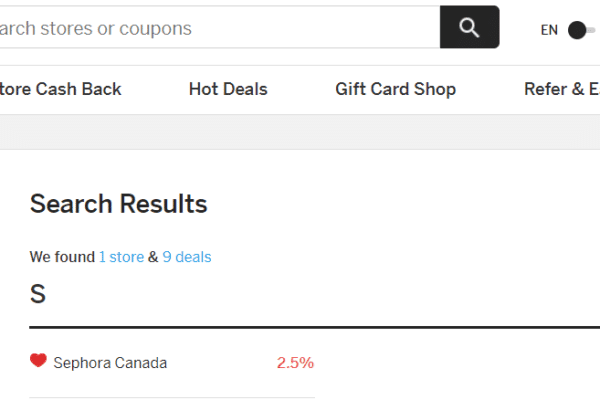Click the gray banner strip below navigation
The height and width of the screenshot is (400, 600).
pos(300,132)
